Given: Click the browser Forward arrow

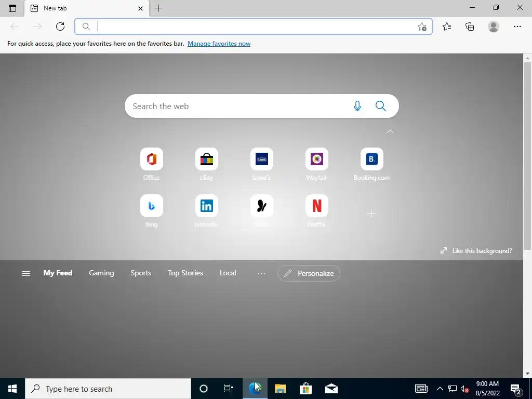Looking at the screenshot, I should click(37, 26).
